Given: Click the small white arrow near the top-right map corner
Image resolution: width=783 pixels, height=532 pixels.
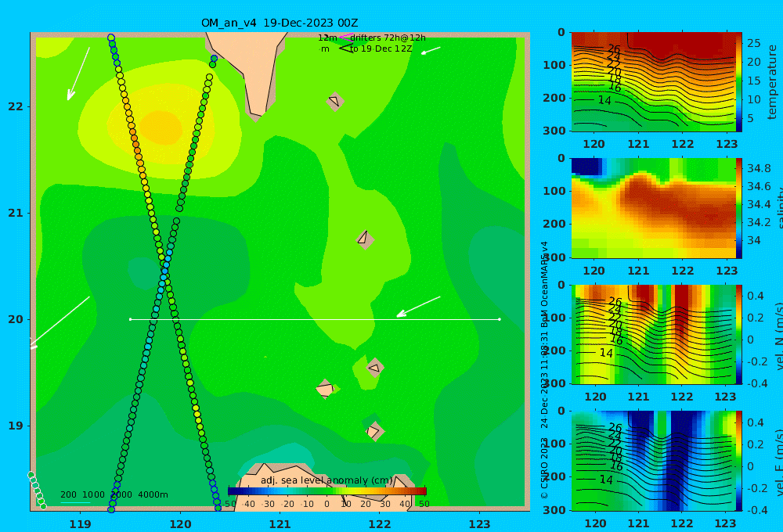Looking at the screenshot, I should coord(431,50).
